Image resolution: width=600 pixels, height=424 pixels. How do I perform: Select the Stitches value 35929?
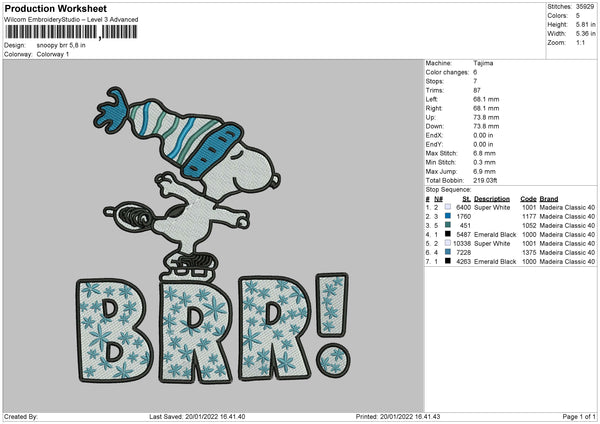(x=585, y=7)
